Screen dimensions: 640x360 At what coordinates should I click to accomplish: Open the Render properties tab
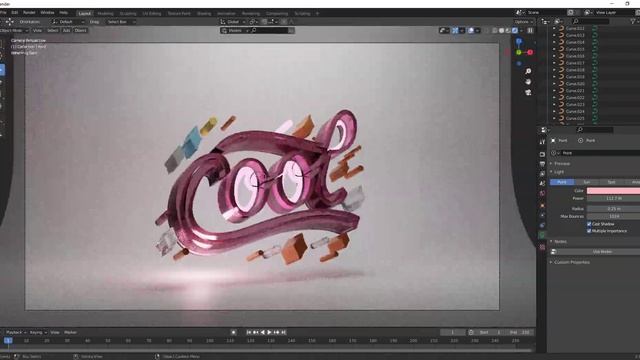click(x=542, y=155)
